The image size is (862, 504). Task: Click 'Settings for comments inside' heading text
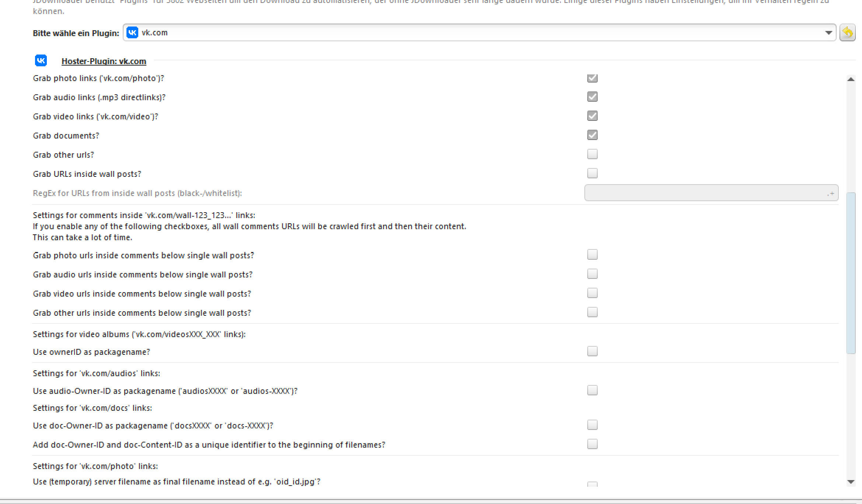pyautogui.click(x=144, y=216)
